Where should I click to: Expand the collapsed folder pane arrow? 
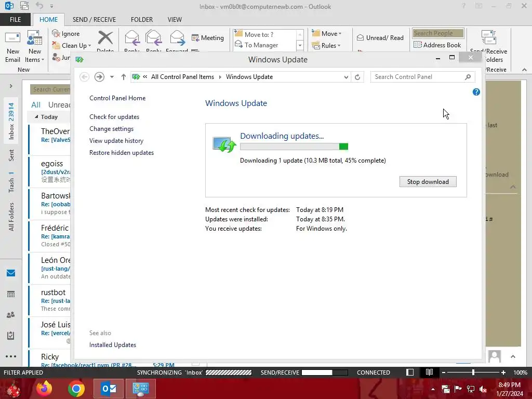click(x=11, y=86)
